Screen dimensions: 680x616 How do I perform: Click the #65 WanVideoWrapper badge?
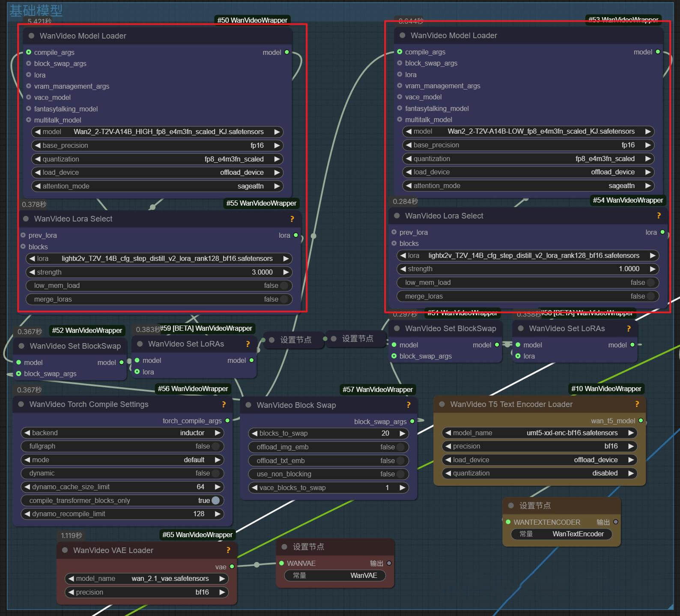coord(197,535)
